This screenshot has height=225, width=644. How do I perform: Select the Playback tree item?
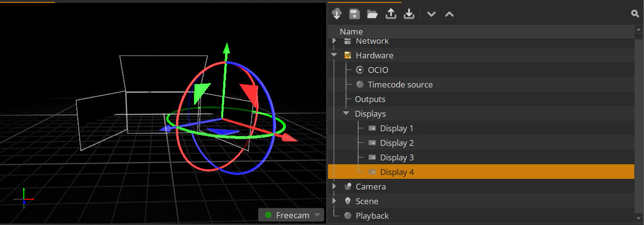pyautogui.click(x=372, y=216)
